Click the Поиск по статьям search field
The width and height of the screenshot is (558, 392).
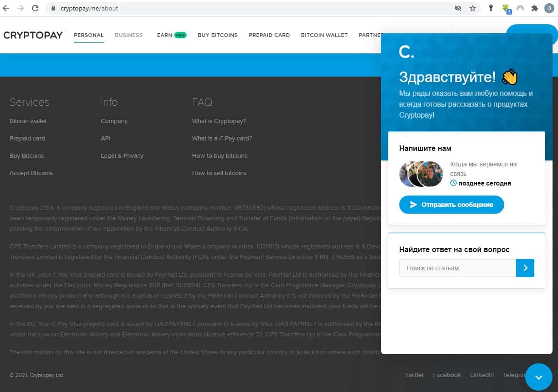pos(458,268)
